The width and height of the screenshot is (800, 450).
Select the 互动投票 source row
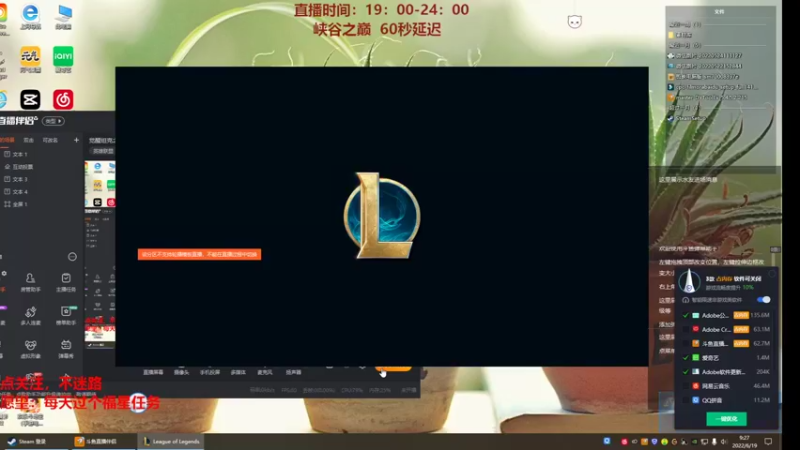(x=41, y=167)
